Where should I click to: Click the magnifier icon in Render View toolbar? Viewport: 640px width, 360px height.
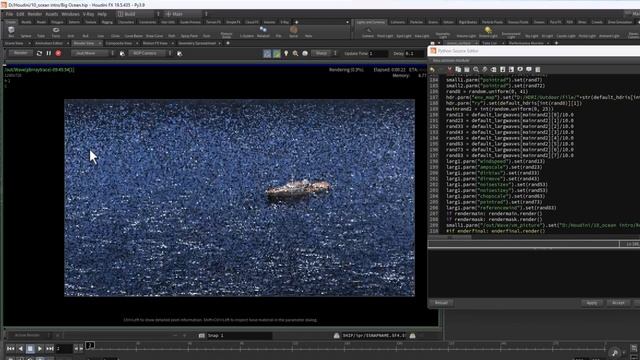click(295, 53)
